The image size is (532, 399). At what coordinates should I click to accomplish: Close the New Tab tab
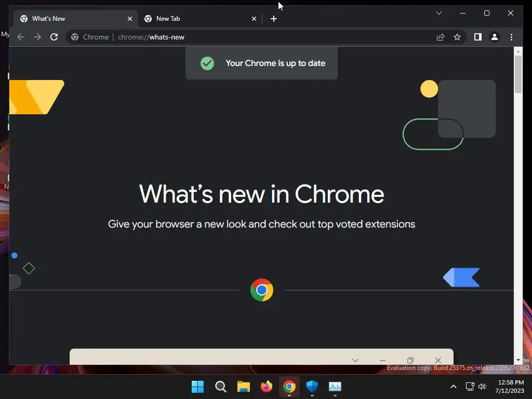tap(254, 19)
